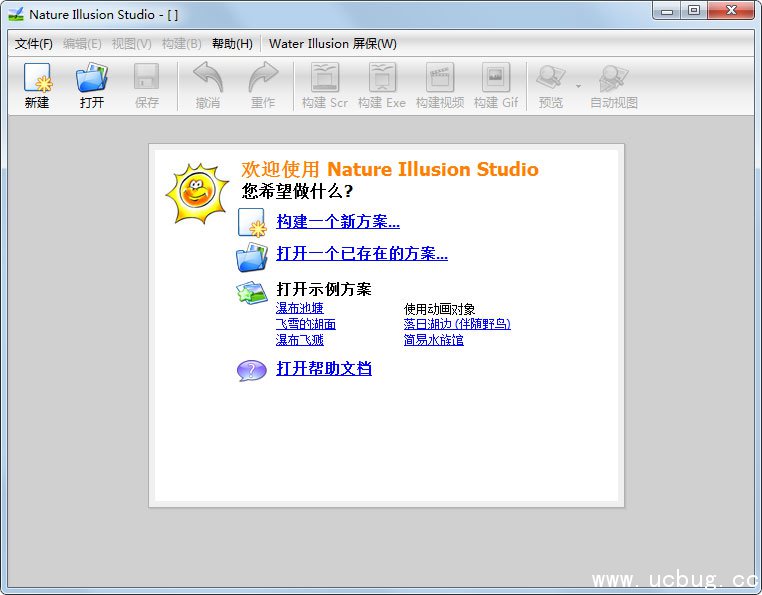The image size is (762, 595).
Task: Open the 落日湖边 (伴随野鸟) sample link
Action: coord(457,324)
